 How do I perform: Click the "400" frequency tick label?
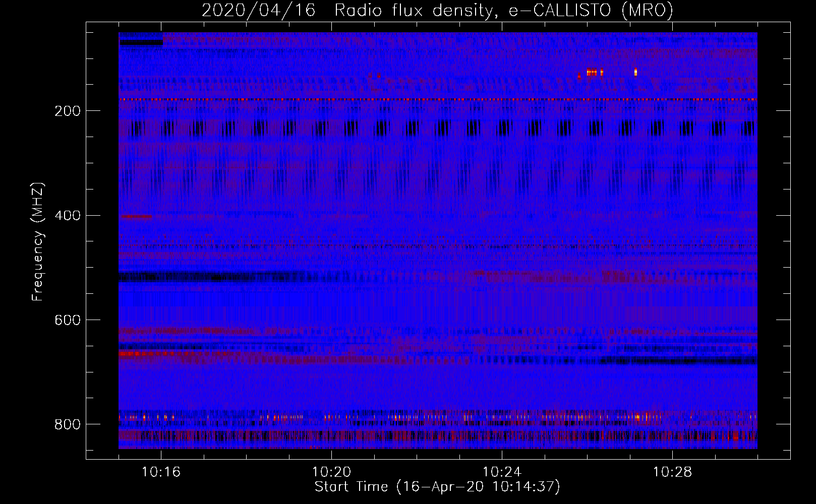(68, 216)
